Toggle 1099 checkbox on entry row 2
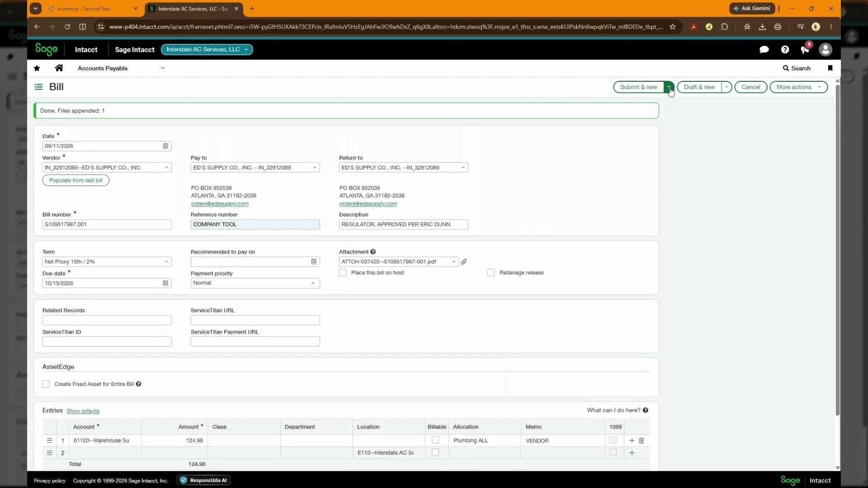 613,452
